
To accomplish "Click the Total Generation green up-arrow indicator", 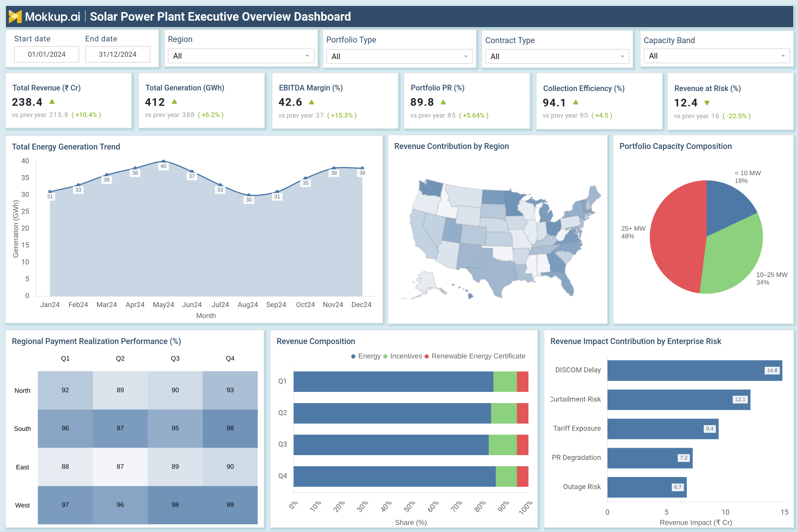I will point(174,101).
